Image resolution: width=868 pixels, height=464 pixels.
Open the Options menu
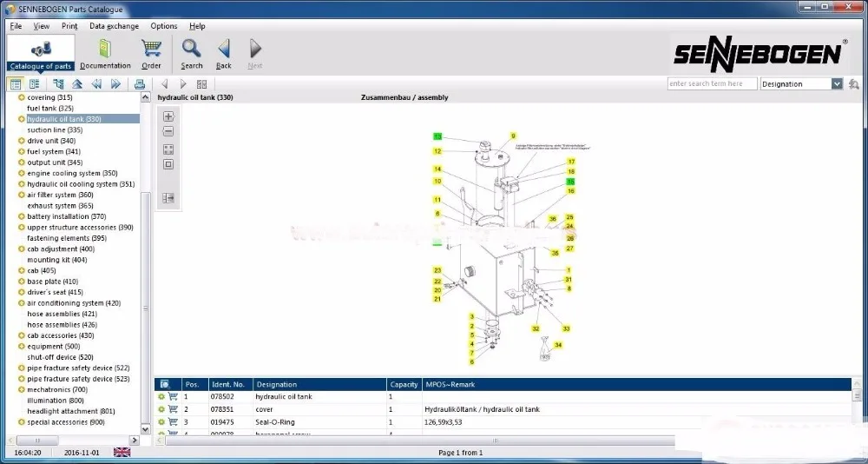(164, 26)
